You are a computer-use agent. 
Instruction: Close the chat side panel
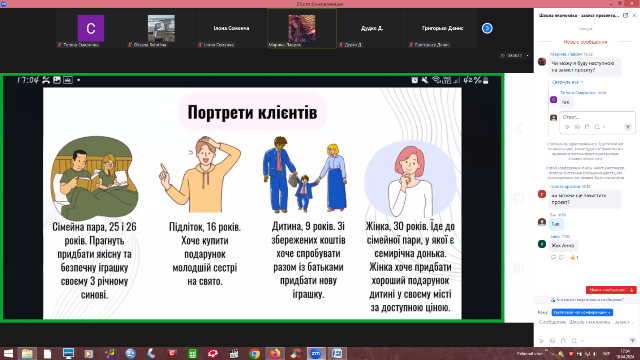pyautogui.click(x=634, y=16)
